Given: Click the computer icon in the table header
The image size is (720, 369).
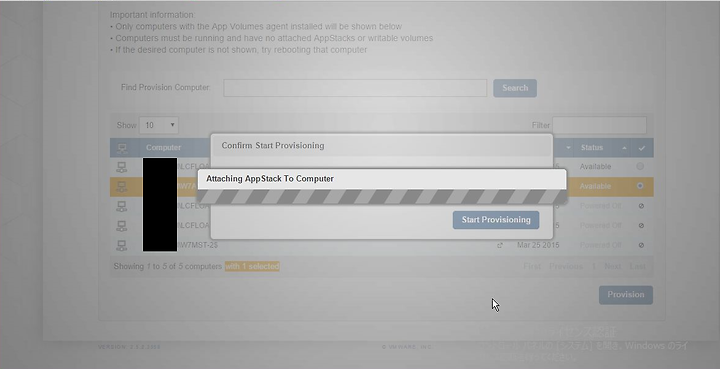Looking at the screenshot, I should click(122, 148).
